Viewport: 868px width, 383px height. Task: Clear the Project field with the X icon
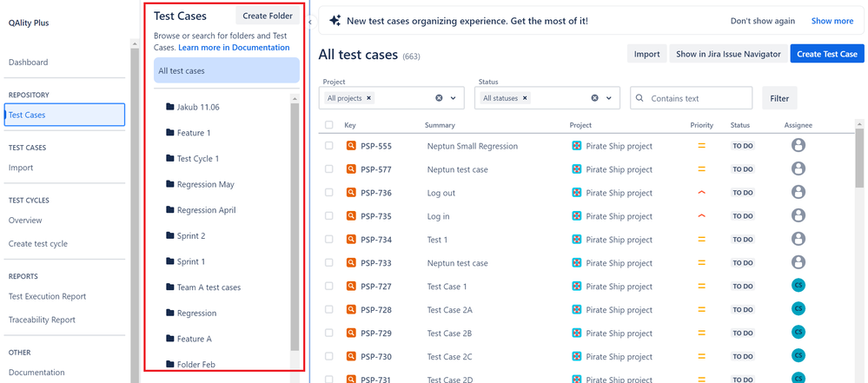tap(439, 98)
